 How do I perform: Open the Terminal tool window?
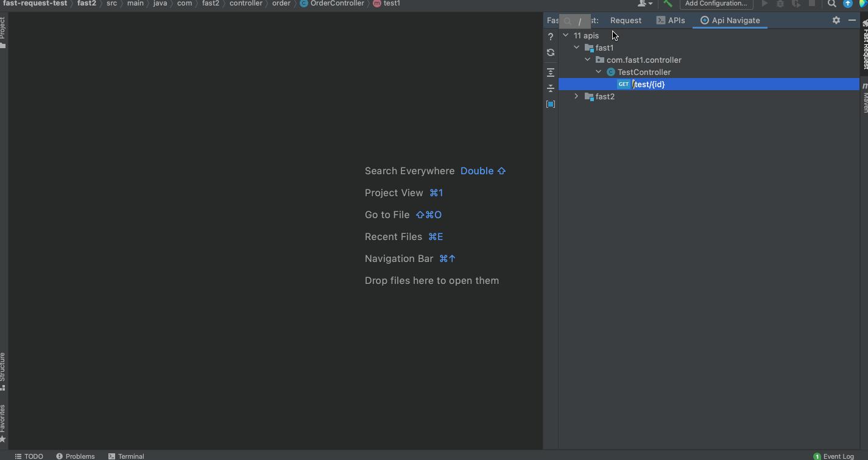[x=126, y=456]
